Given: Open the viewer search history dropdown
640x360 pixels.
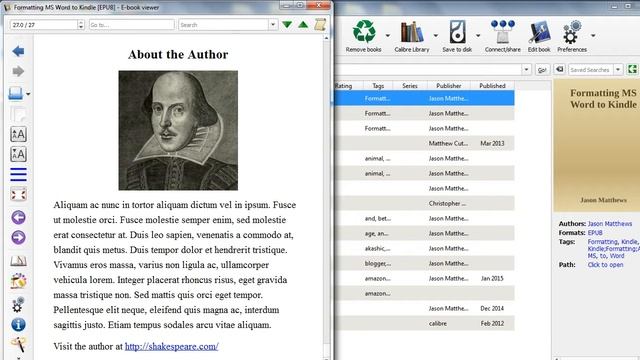Looking at the screenshot, I should 273,25.
